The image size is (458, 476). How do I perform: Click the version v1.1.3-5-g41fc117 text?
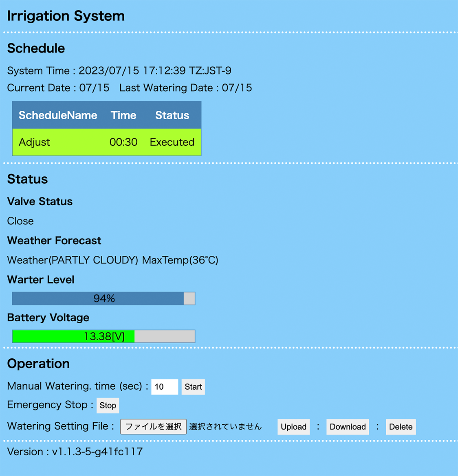(75, 452)
